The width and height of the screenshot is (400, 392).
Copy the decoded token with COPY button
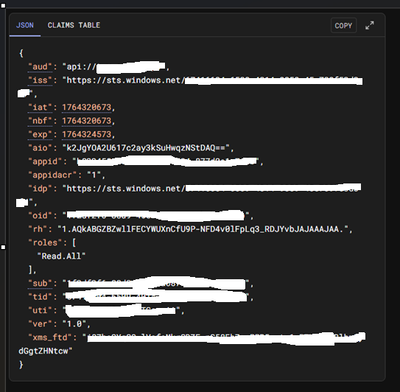click(x=344, y=26)
